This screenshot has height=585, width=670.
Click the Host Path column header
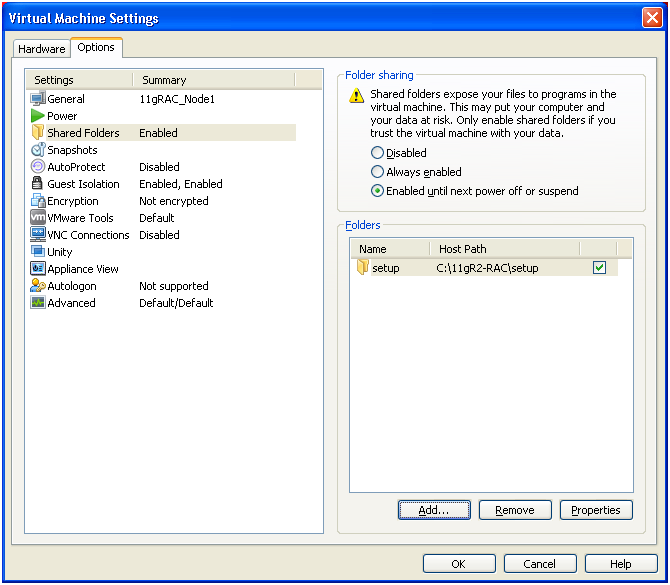[505, 249]
